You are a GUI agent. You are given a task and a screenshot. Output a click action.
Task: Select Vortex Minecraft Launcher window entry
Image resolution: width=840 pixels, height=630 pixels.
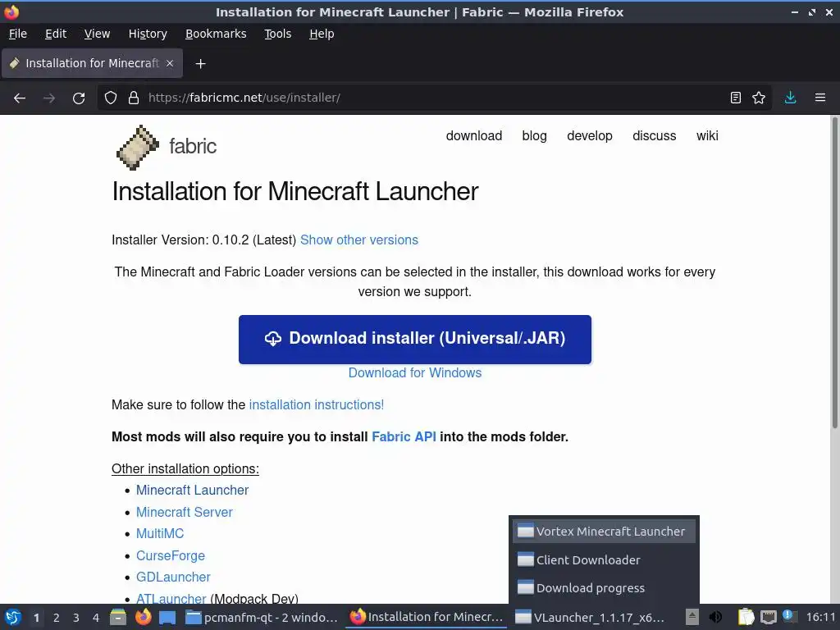[604, 532]
